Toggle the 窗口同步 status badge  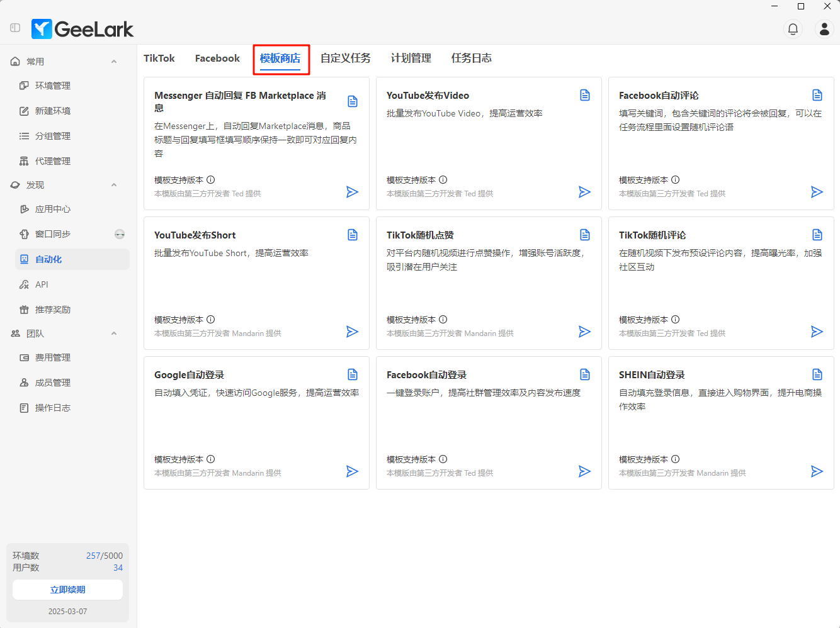[x=120, y=234]
